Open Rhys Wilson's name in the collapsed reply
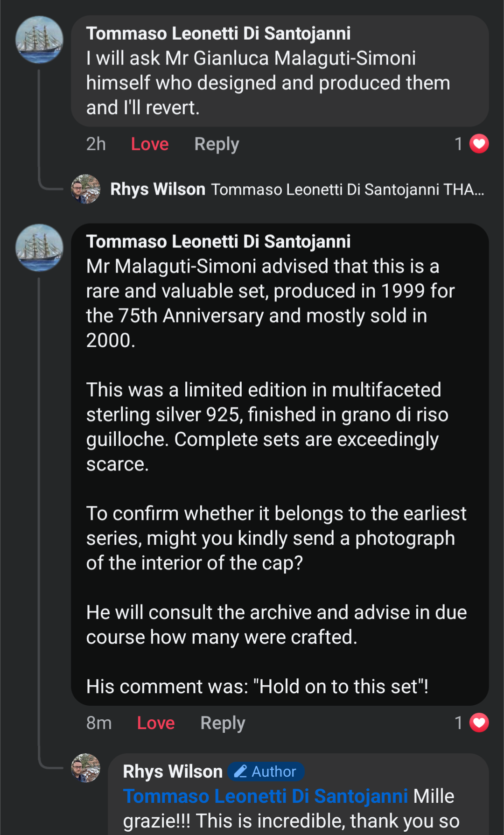The image size is (504, 835). point(158,189)
